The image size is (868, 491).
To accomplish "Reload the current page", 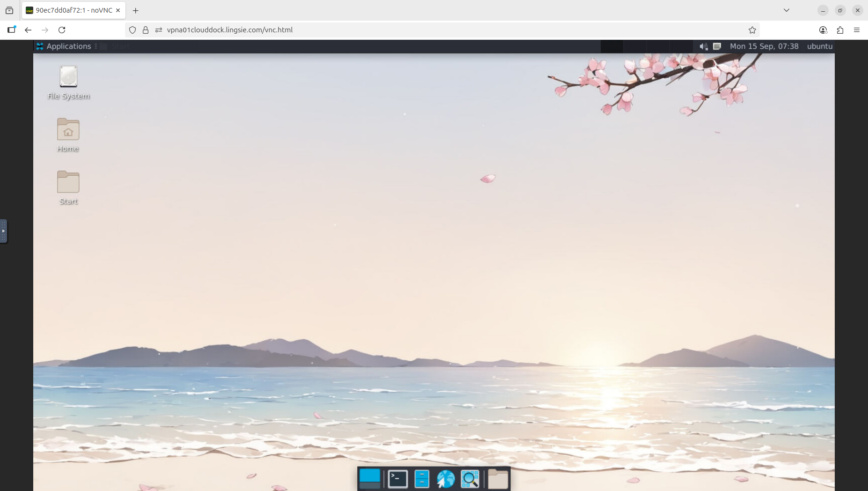I will coord(62,30).
